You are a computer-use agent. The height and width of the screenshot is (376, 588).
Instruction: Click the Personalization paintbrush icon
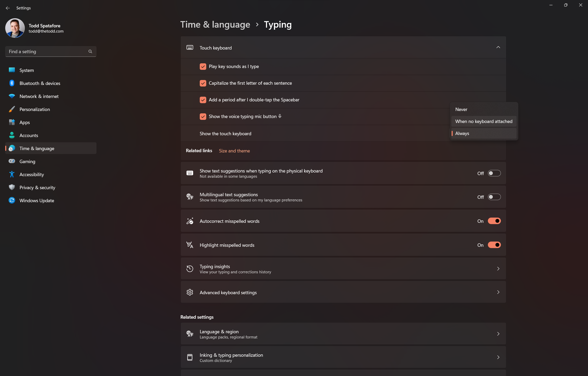click(x=12, y=109)
